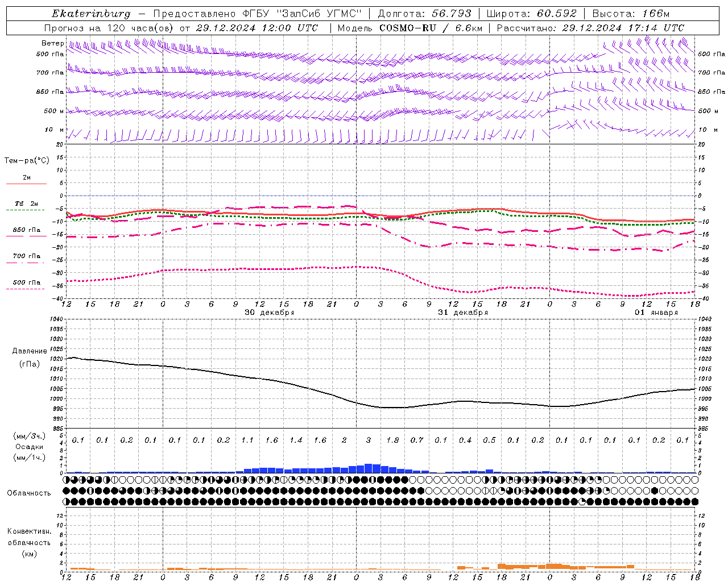Click the 01 января date label
The width and height of the screenshot is (728, 582).
click(656, 313)
